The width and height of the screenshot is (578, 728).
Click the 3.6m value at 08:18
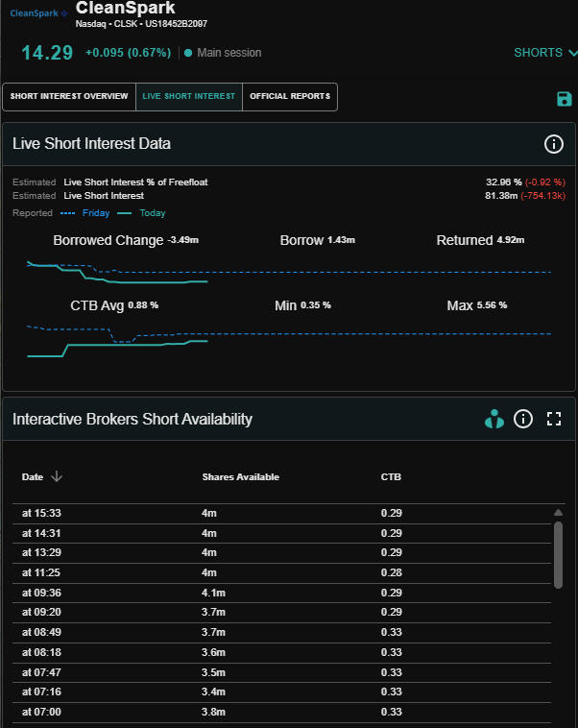[213, 652]
